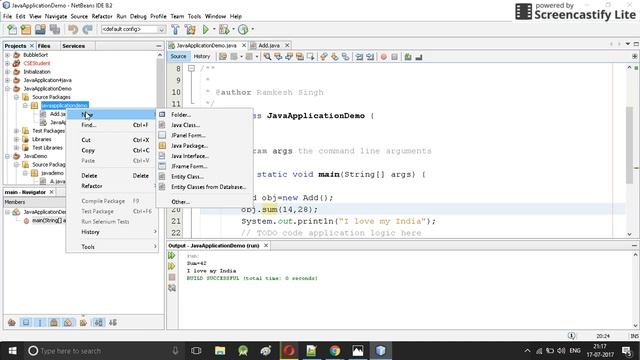Image resolution: width=640 pixels, height=360 pixels.
Task: Expand the Test Packages node
Action: (x=16, y=131)
